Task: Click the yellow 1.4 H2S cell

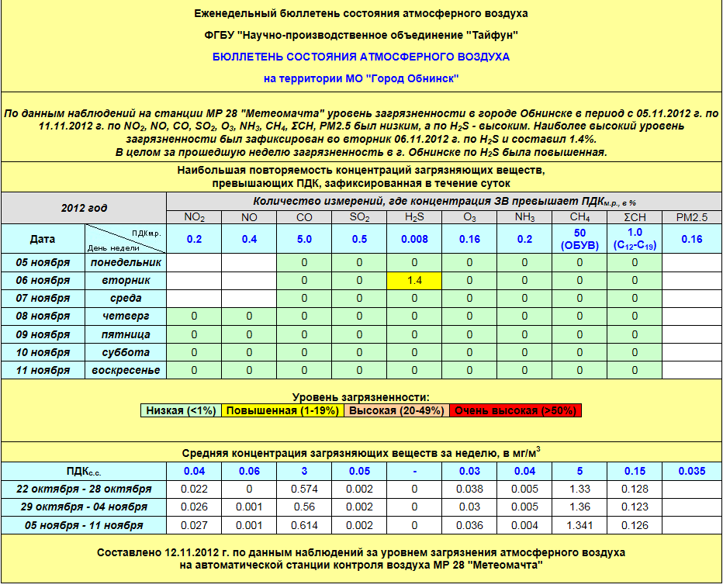Action: coord(414,280)
